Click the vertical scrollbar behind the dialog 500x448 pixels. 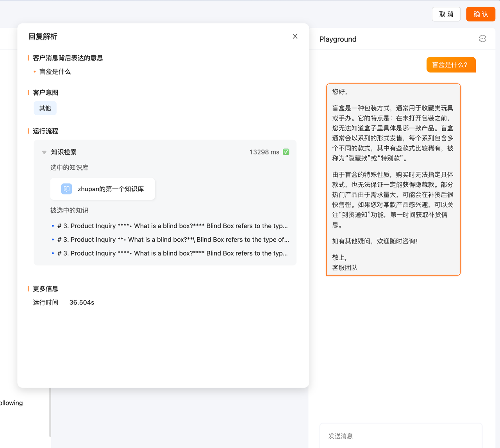(50, 412)
